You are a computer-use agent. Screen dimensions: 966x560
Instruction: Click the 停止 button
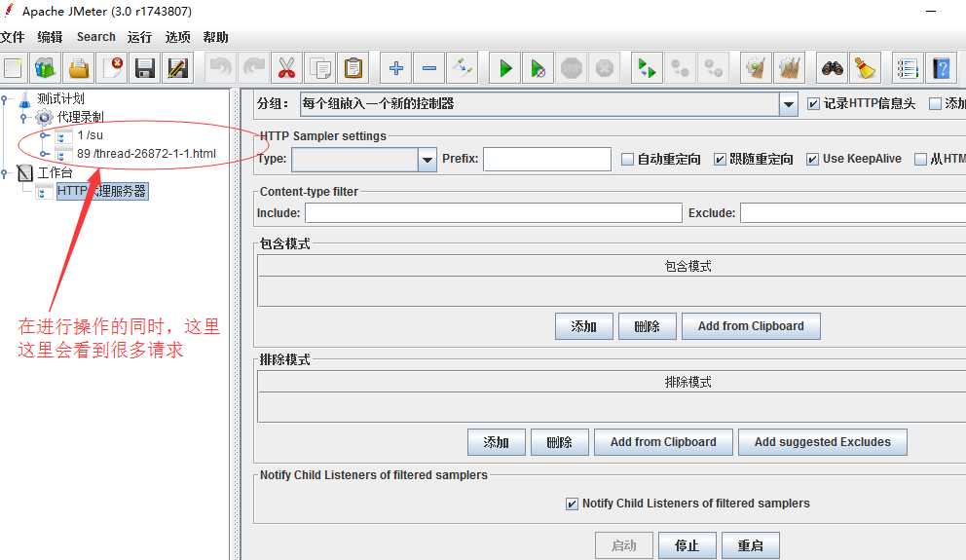[x=687, y=545]
